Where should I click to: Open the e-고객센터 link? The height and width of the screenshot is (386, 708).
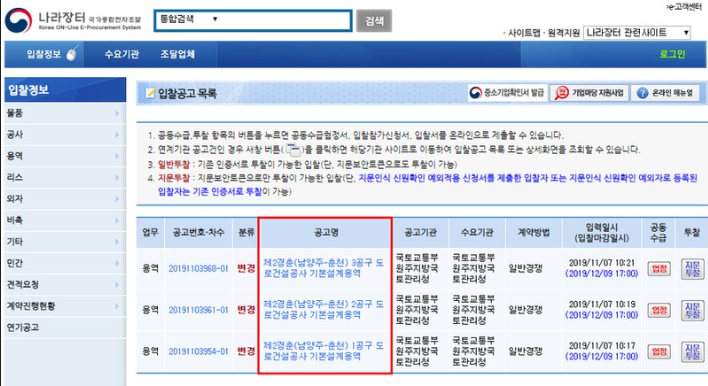coord(685,7)
